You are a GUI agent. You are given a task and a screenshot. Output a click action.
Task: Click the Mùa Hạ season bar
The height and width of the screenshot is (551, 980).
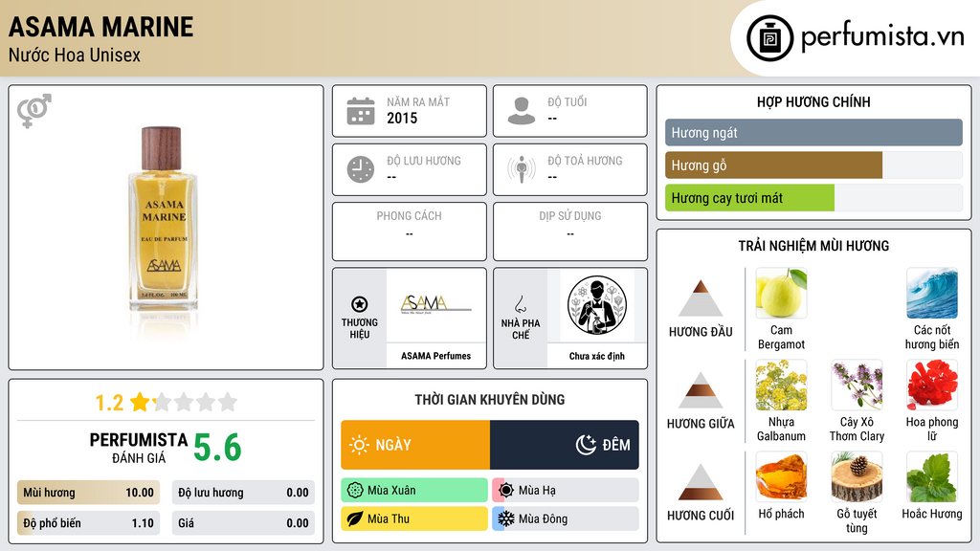click(565, 490)
